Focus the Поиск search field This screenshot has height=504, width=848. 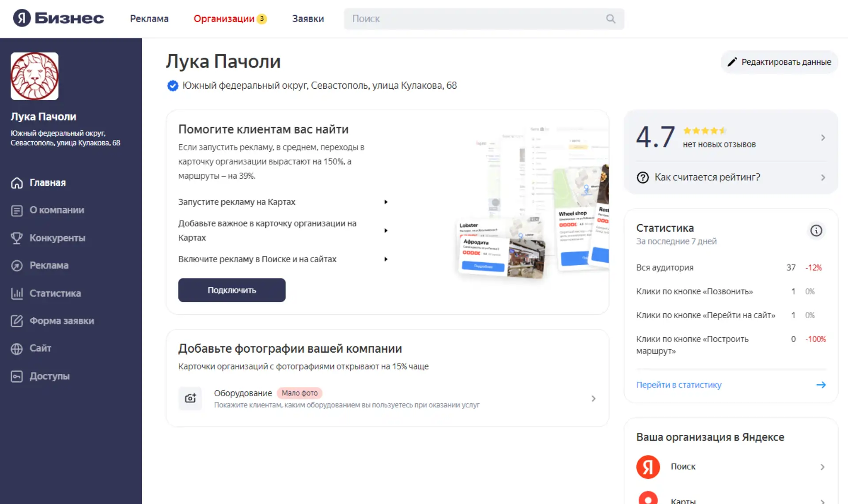pos(484,19)
